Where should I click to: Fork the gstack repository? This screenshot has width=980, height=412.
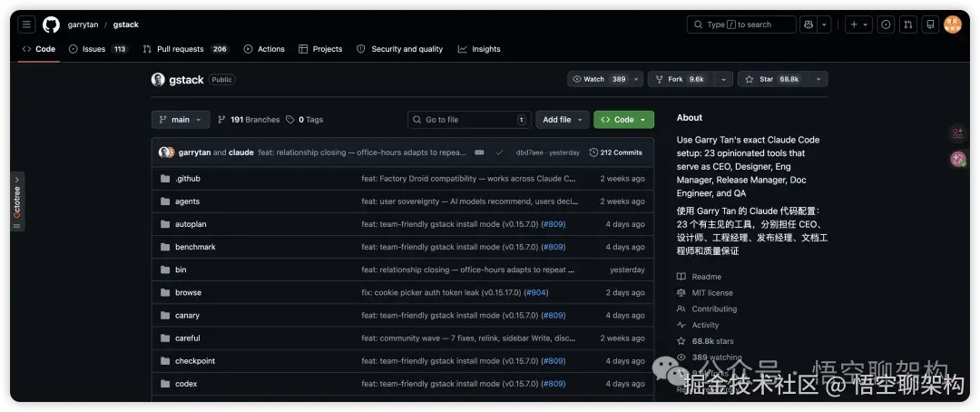[x=681, y=79]
